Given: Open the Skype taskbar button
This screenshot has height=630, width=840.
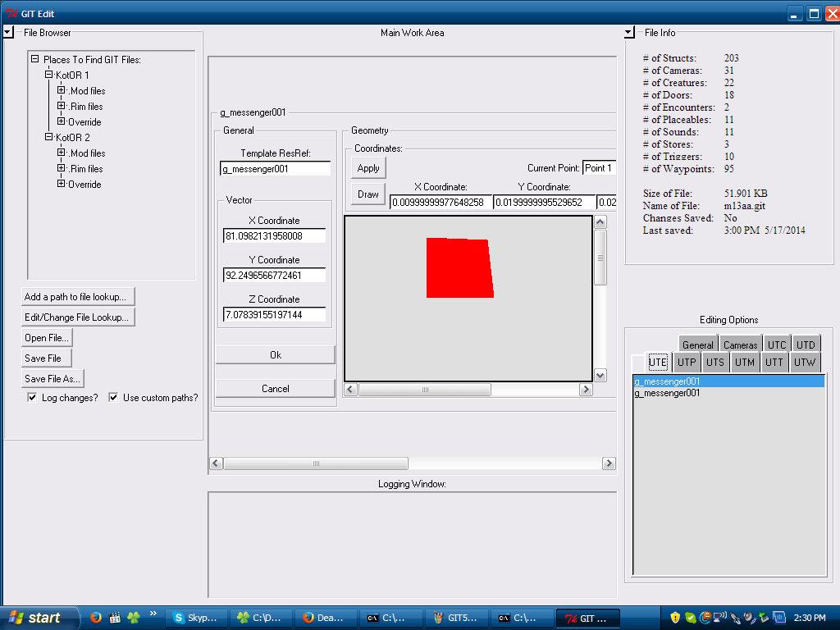Looking at the screenshot, I should click(196, 618).
